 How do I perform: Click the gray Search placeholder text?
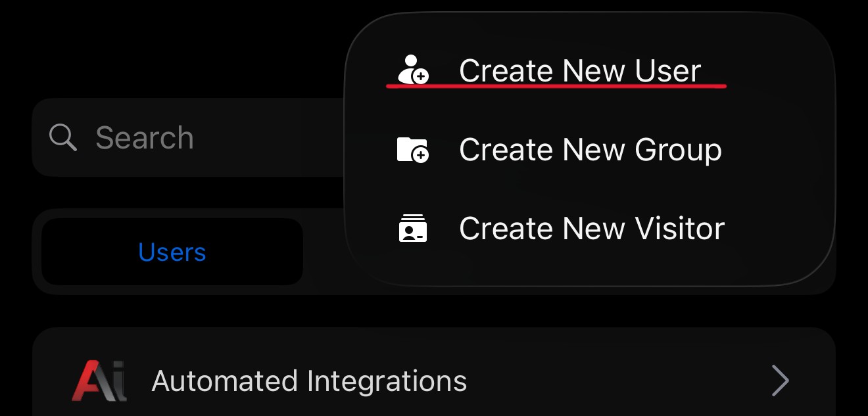(x=145, y=138)
